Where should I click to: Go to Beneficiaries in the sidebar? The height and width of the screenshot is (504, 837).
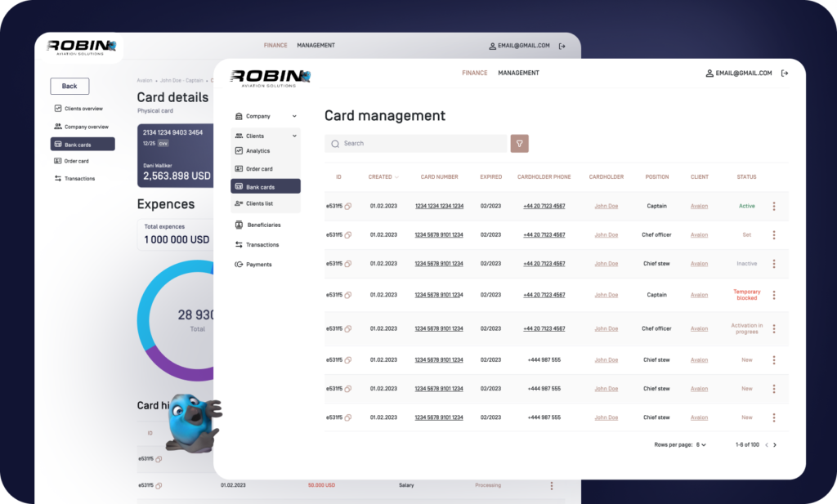pyautogui.click(x=263, y=225)
